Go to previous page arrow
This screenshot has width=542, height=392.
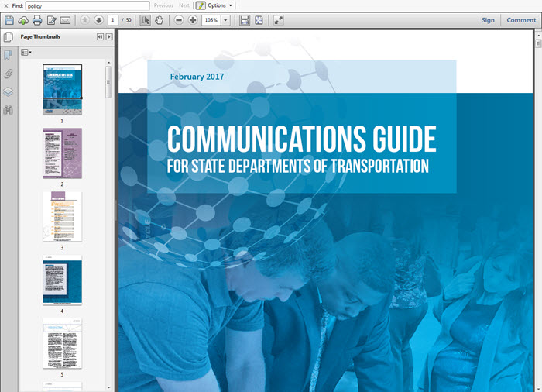(x=84, y=20)
